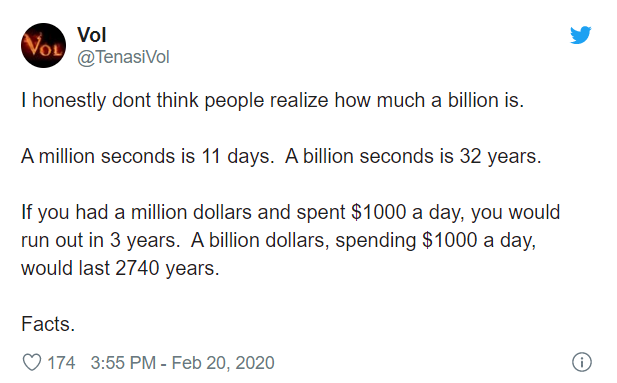Click the text 'would last 2740 years.'

[120, 268]
